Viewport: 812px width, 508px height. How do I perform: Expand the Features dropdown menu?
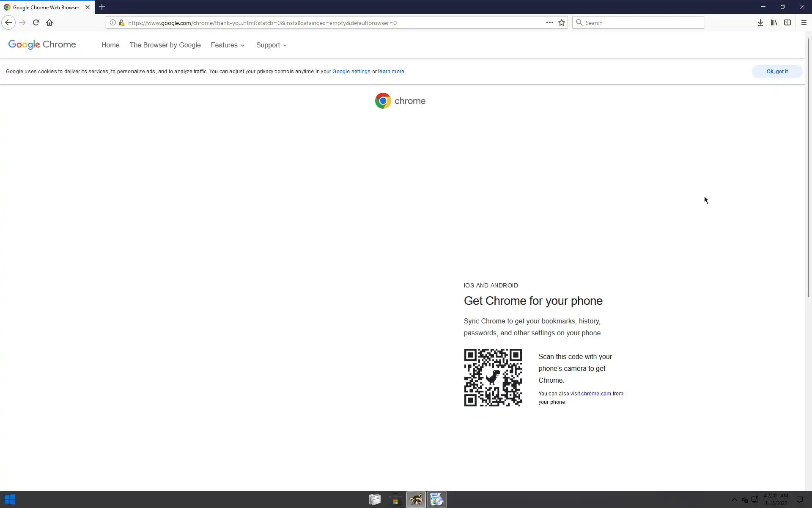point(228,45)
